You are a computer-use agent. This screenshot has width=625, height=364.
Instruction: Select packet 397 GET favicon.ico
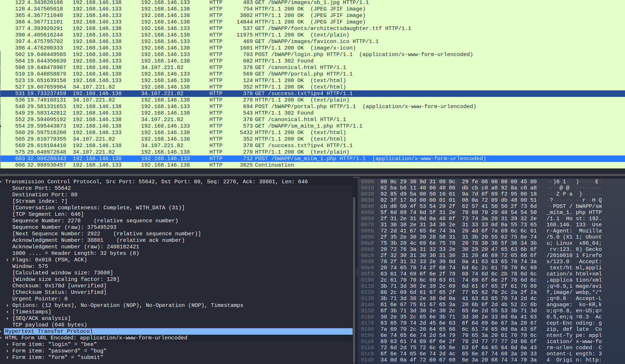[312, 41]
